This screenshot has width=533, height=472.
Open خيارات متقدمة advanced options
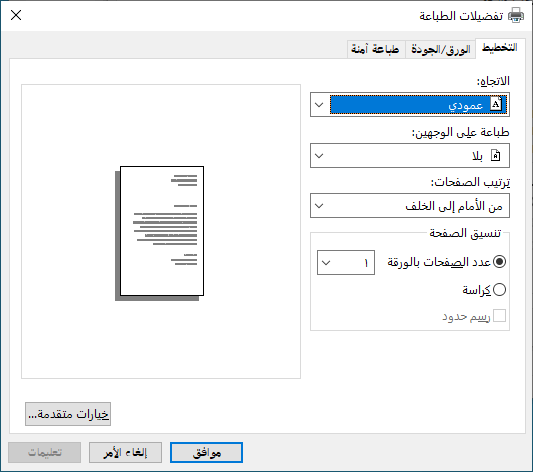68,414
